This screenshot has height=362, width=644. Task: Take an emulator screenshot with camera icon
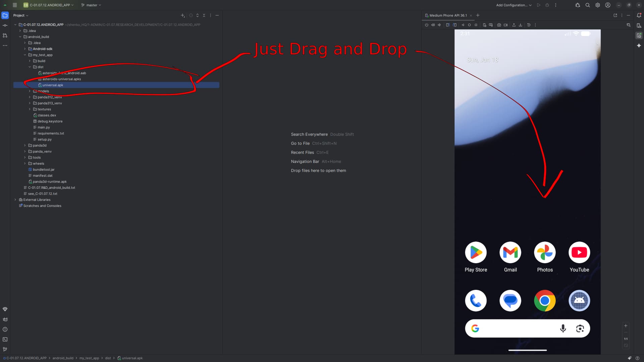coord(499,25)
